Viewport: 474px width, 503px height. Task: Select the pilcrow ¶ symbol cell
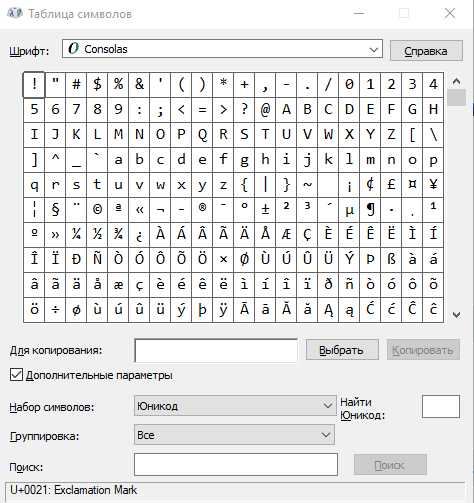[x=370, y=210]
